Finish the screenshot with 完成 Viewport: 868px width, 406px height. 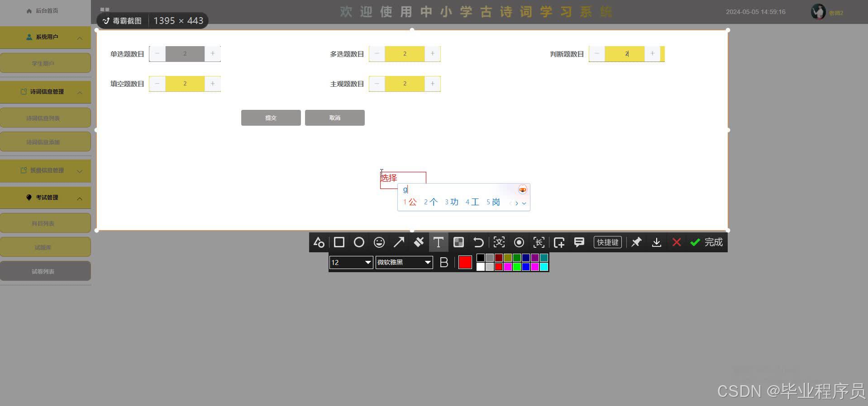click(706, 242)
